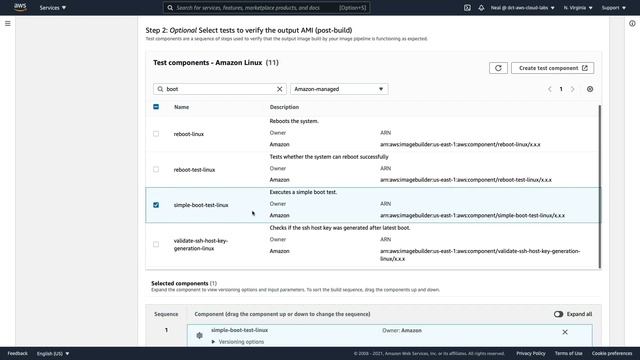The width and height of the screenshot is (640, 360).
Task: Open the account menu for Neal
Action: (x=522, y=8)
